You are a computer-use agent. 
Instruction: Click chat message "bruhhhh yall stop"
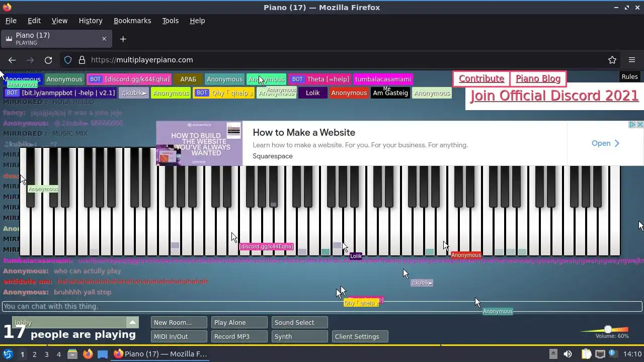tap(83, 292)
